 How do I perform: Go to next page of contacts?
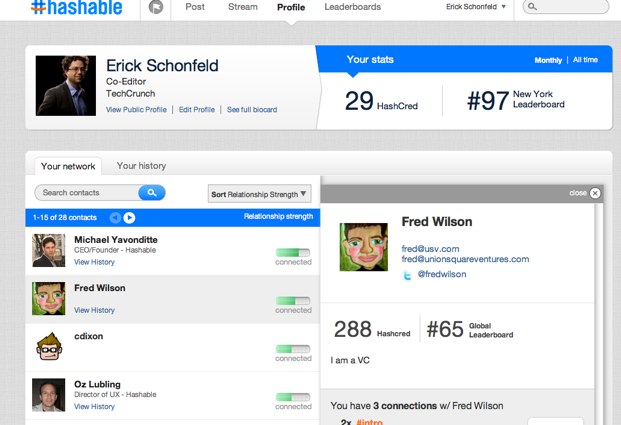(x=130, y=217)
